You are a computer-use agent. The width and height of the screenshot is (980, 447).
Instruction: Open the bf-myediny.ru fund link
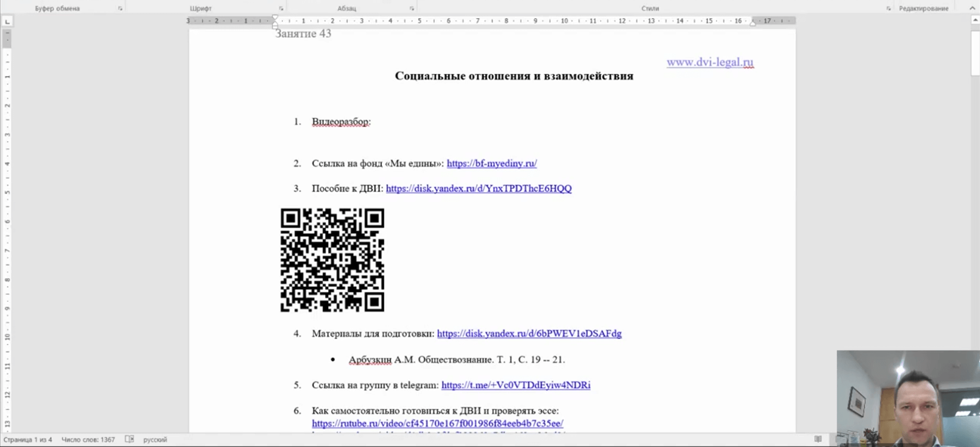pyautogui.click(x=492, y=163)
